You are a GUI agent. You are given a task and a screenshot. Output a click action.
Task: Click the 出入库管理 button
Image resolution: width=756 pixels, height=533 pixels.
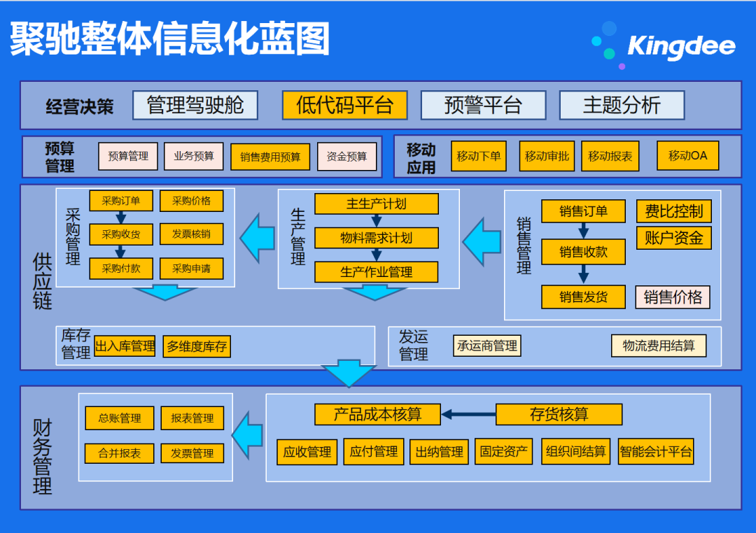coord(126,346)
